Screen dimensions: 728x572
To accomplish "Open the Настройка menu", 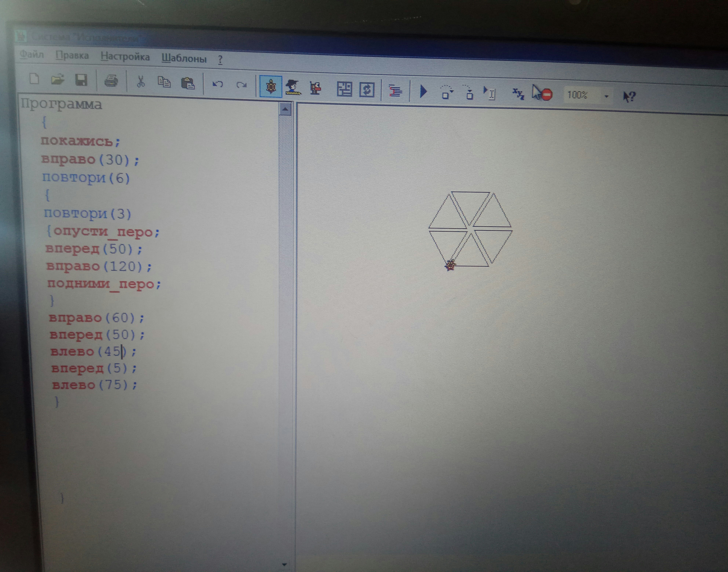I will click(x=125, y=57).
